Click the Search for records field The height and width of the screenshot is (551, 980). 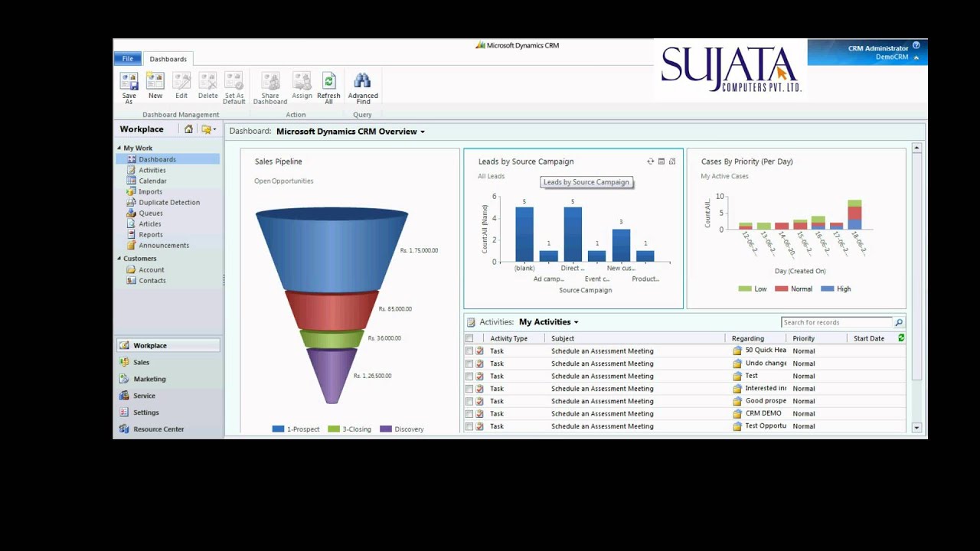point(837,322)
